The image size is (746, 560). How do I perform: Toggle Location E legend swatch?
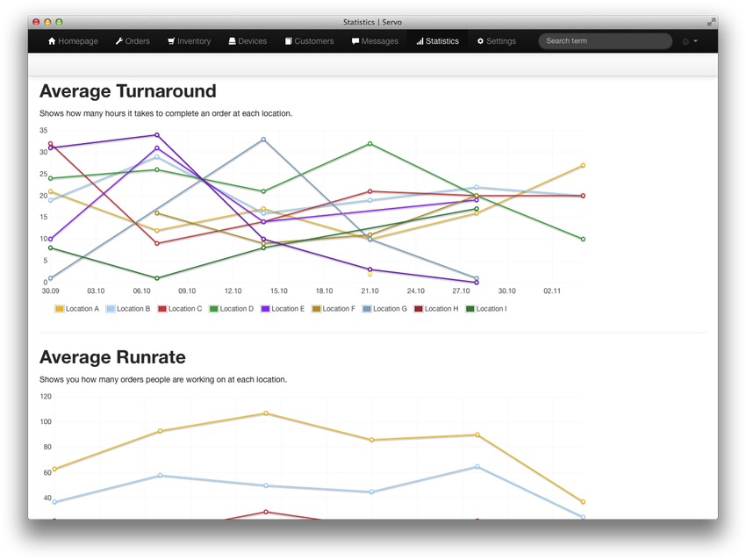point(265,309)
